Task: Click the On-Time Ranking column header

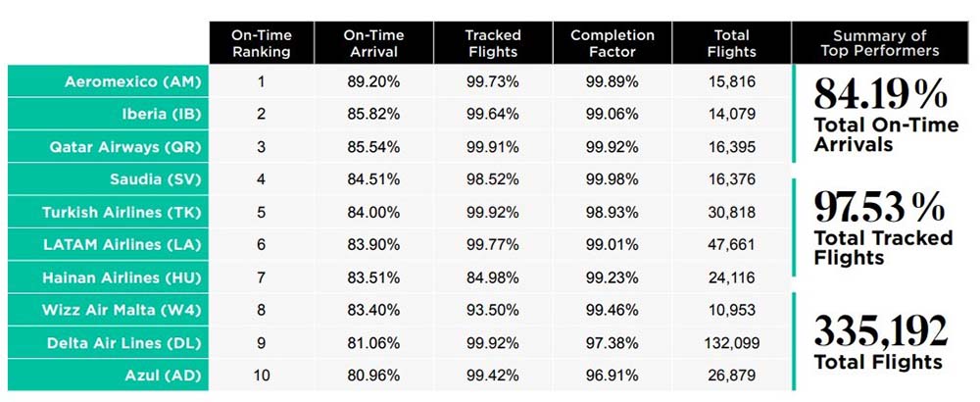Action: click(x=261, y=43)
